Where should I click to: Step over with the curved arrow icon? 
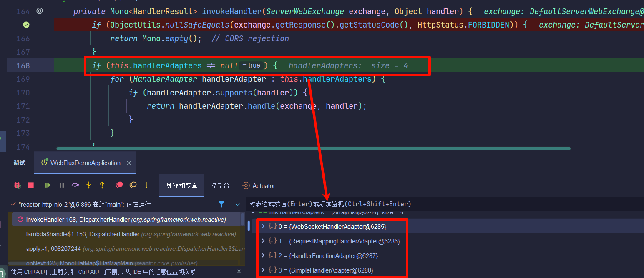[75, 185]
